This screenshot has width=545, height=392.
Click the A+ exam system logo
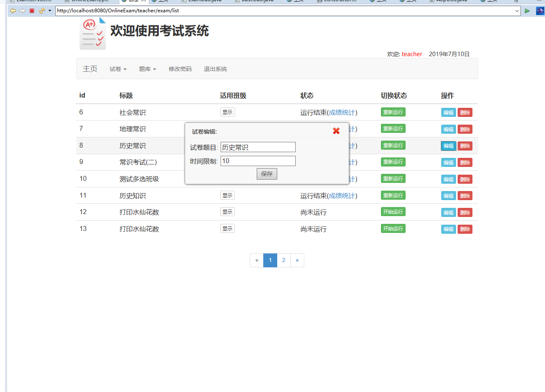click(x=93, y=33)
